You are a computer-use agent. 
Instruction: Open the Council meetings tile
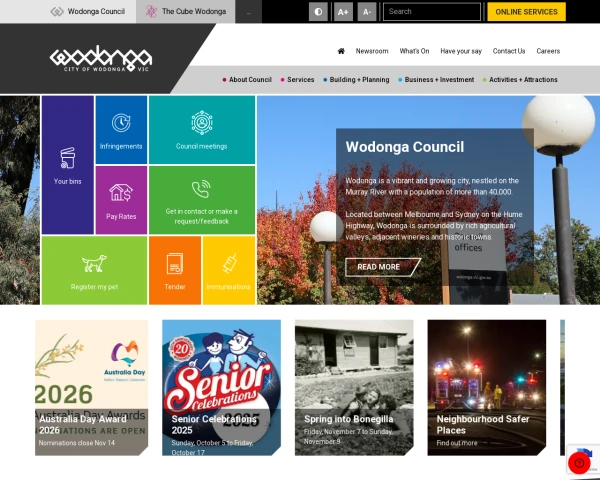point(202,130)
